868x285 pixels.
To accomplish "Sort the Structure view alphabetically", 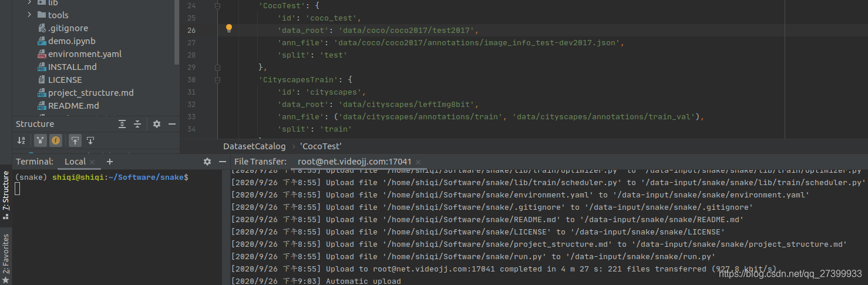I will [x=21, y=140].
